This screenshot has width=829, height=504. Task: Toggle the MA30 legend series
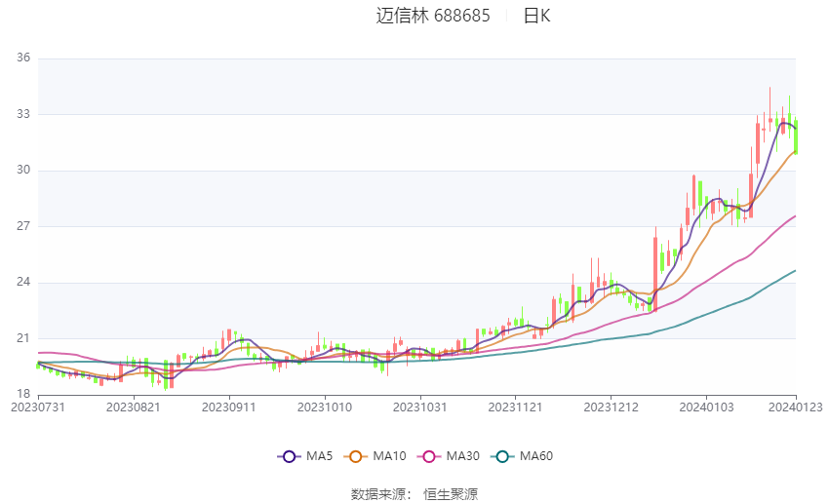(449, 456)
